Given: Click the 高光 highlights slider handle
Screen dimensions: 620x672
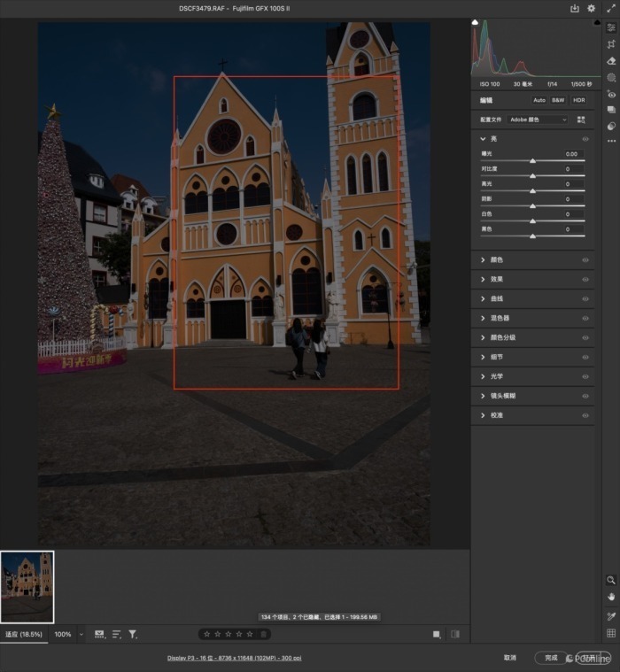Looking at the screenshot, I should pyautogui.click(x=532, y=191).
